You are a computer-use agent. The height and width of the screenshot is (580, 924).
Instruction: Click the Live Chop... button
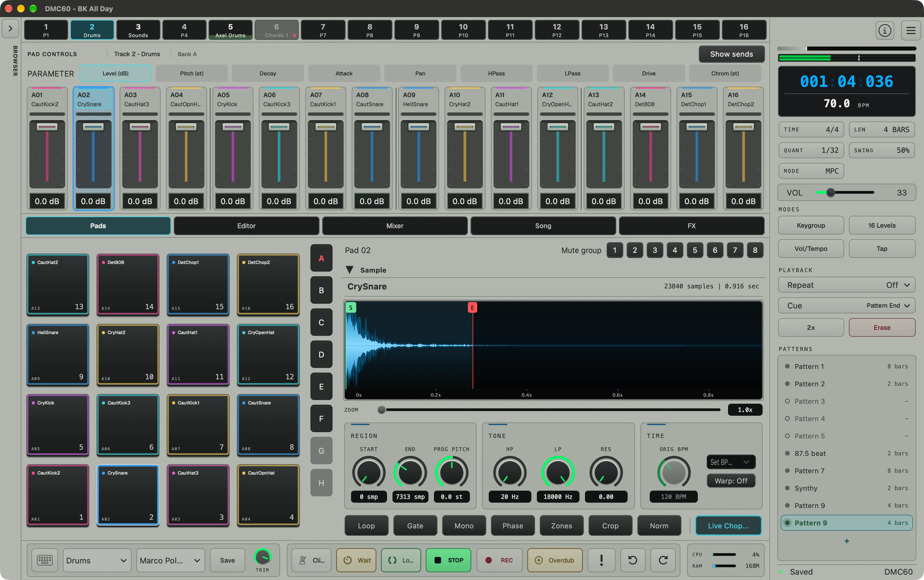728,525
